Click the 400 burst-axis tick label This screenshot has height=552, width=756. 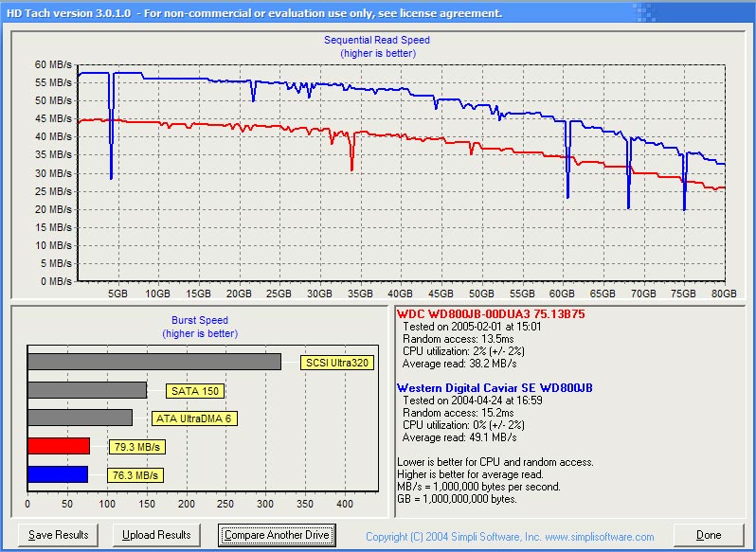click(345, 504)
